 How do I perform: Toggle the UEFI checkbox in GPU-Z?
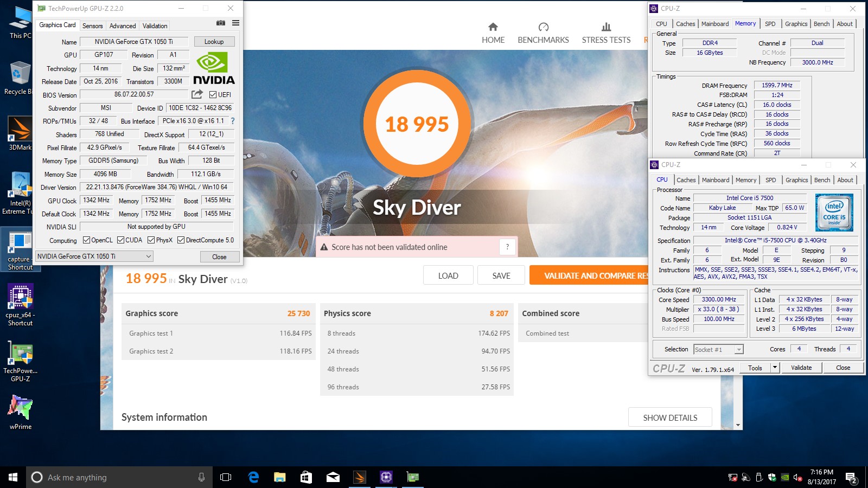coord(213,95)
